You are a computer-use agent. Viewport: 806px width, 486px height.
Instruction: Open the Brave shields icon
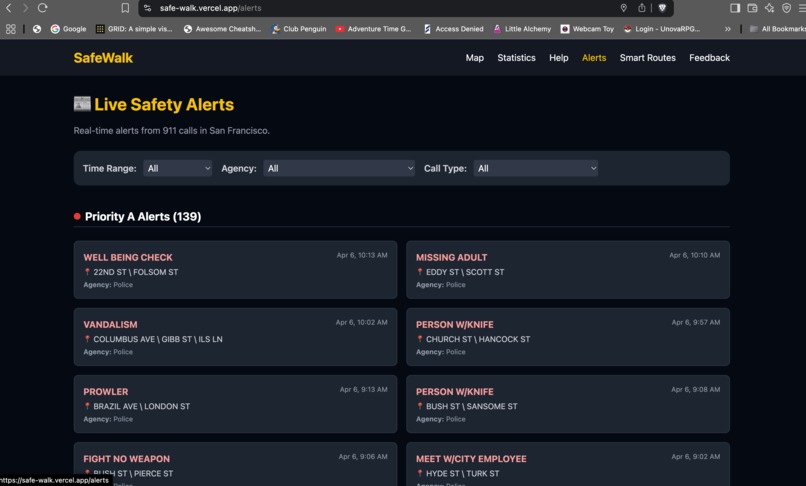tap(662, 8)
